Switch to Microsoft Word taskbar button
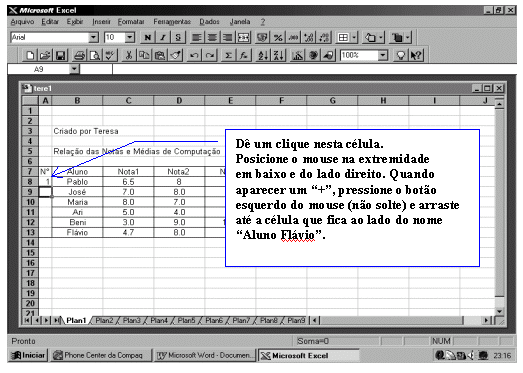523x373 pixels. tap(205, 356)
